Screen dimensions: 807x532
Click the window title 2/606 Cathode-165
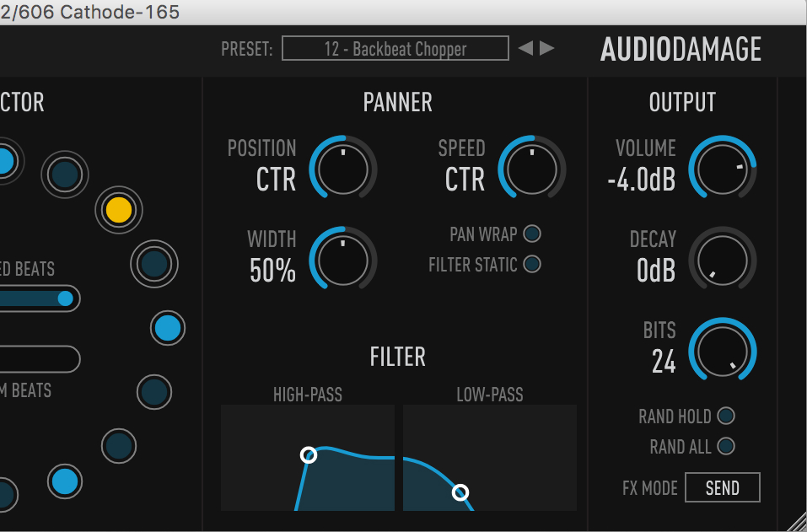coord(90,12)
